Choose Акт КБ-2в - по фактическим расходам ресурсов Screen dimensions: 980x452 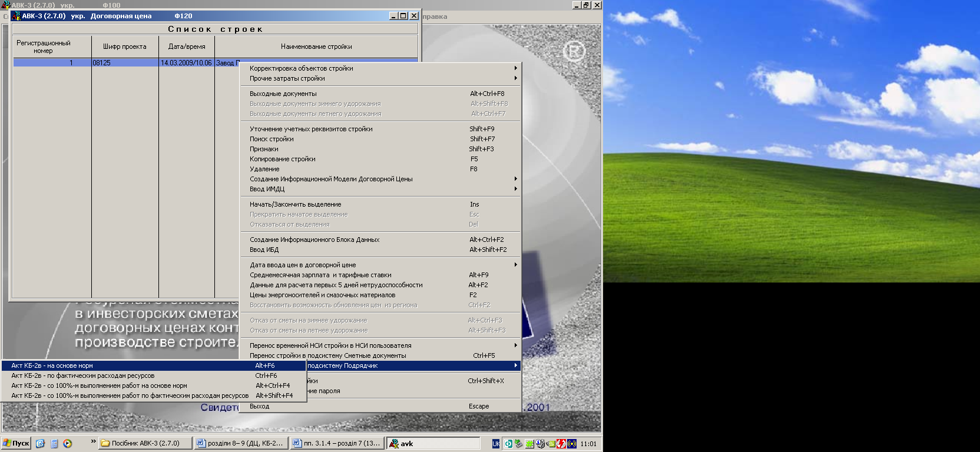tap(154, 375)
